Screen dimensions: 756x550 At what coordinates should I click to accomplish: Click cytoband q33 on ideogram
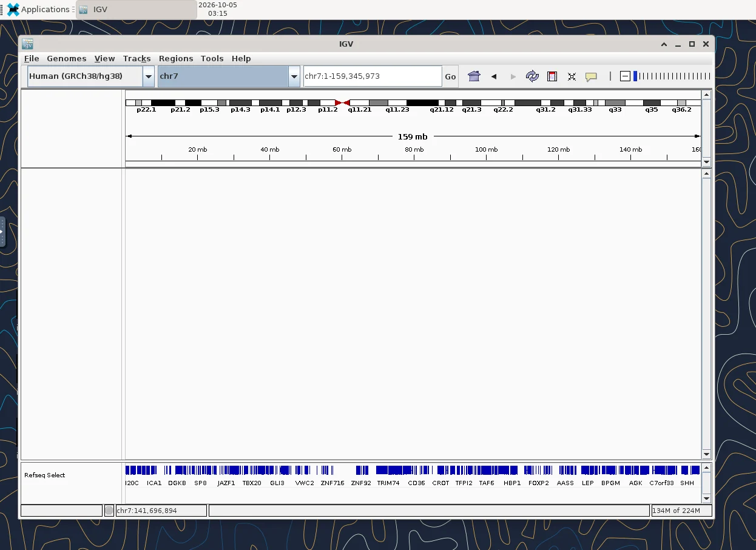(x=615, y=110)
